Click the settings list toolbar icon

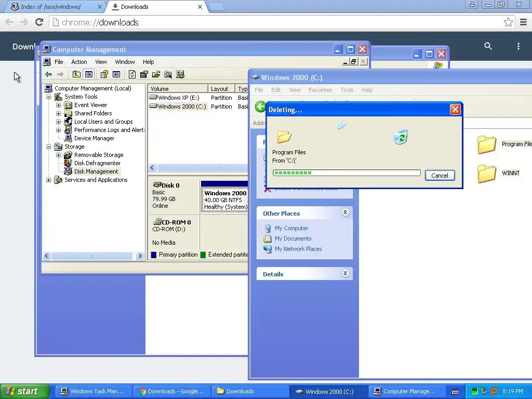tap(180, 74)
